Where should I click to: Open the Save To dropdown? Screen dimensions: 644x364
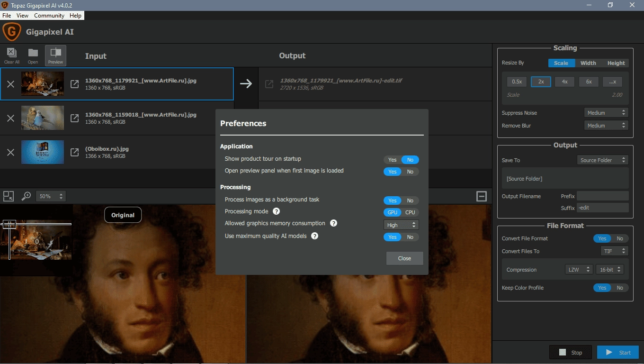603,160
